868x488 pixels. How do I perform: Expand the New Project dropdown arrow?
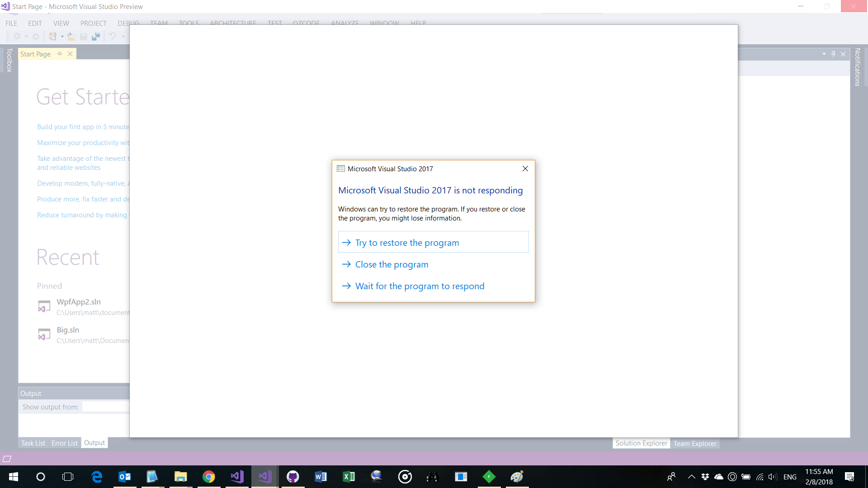(62, 36)
